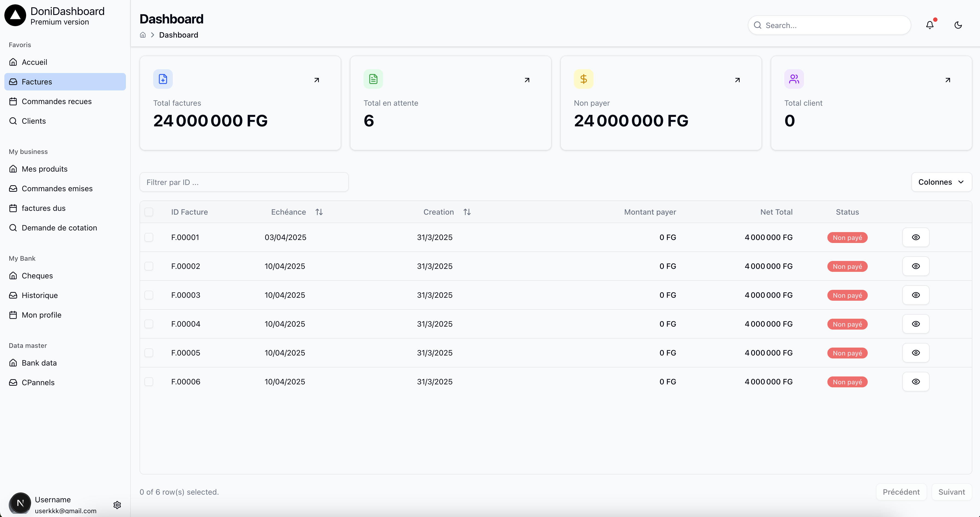
Task: Open settings gear next to Username
Action: (117, 505)
